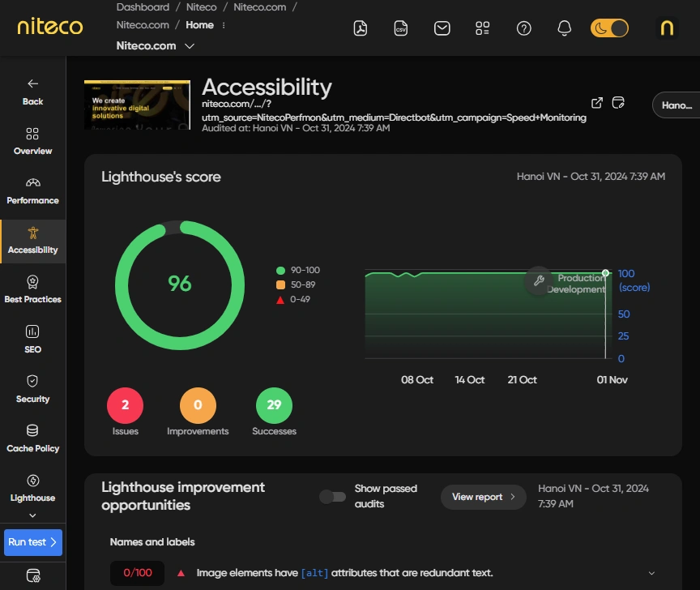This screenshot has height=590, width=700.
Task: Open the audited page in new tab
Action: click(x=597, y=103)
